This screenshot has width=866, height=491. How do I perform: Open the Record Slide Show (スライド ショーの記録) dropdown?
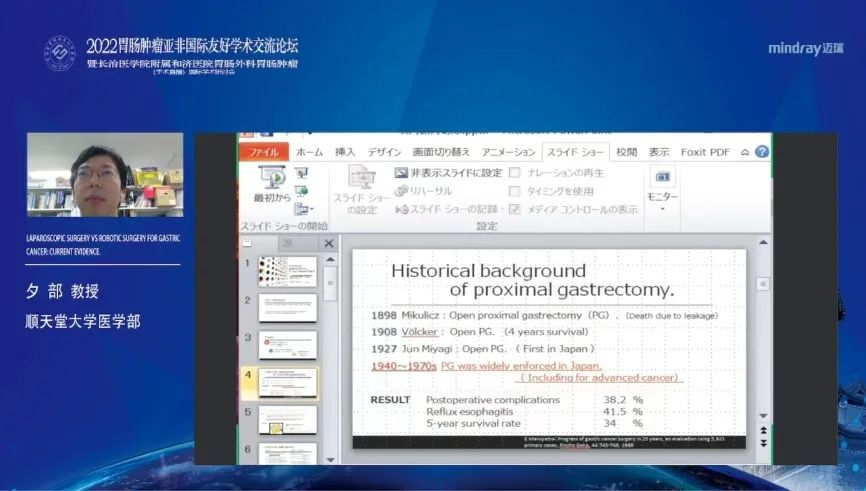pyautogui.click(x=502, y=209)
